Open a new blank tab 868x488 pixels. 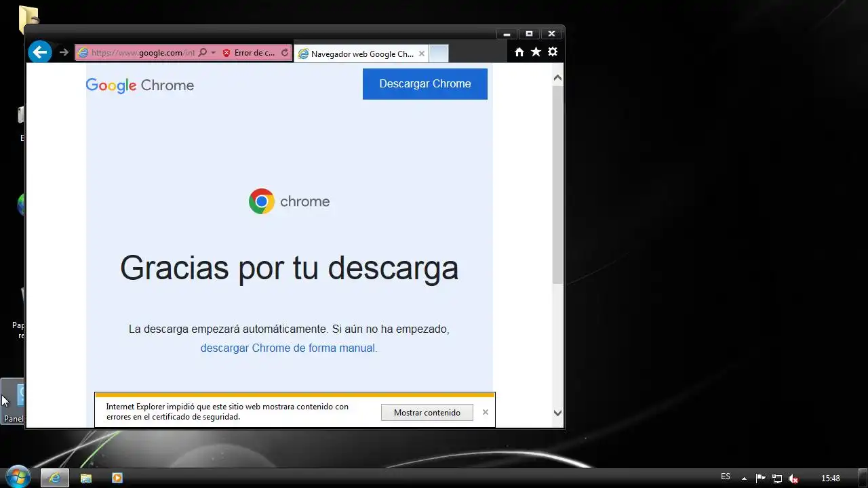(439, 54)
